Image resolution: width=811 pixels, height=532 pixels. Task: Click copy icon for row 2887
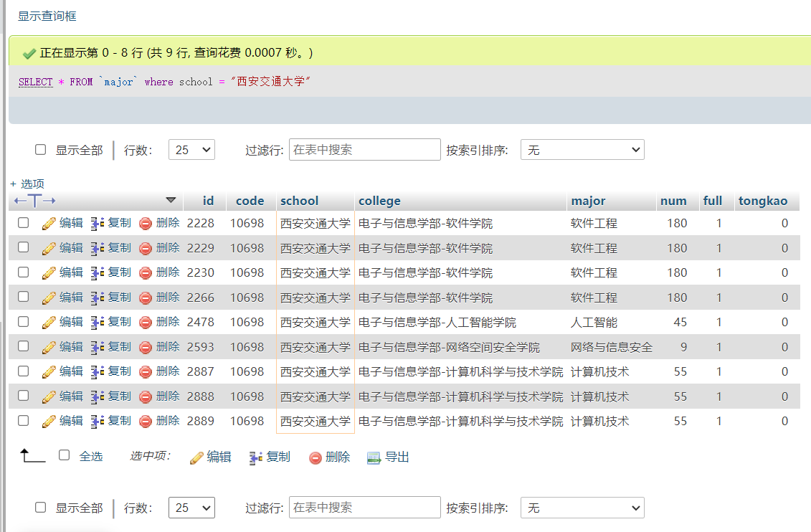[x=98, y=371]
